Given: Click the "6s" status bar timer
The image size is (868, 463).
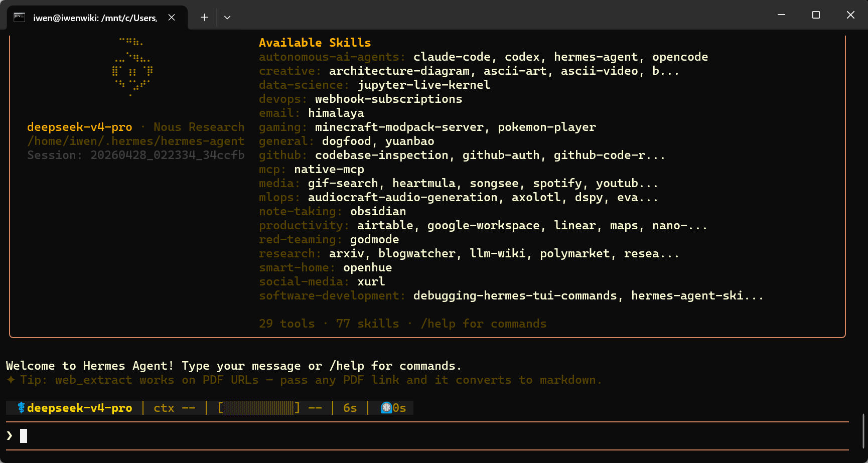Looking at the screenshot, I should pyautogui.click(x=350, y=408).
